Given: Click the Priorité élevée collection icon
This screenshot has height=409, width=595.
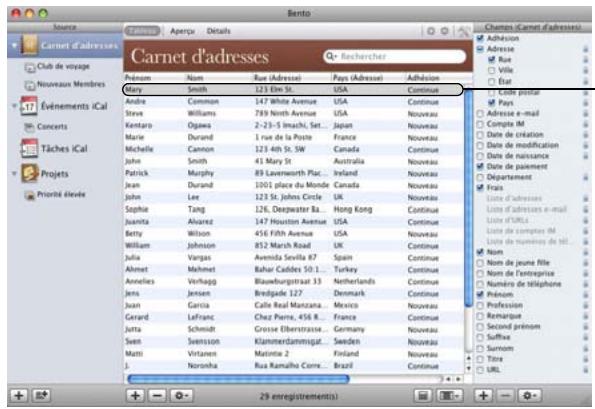Looking at the screenshot, I should (x=29, y=195).
